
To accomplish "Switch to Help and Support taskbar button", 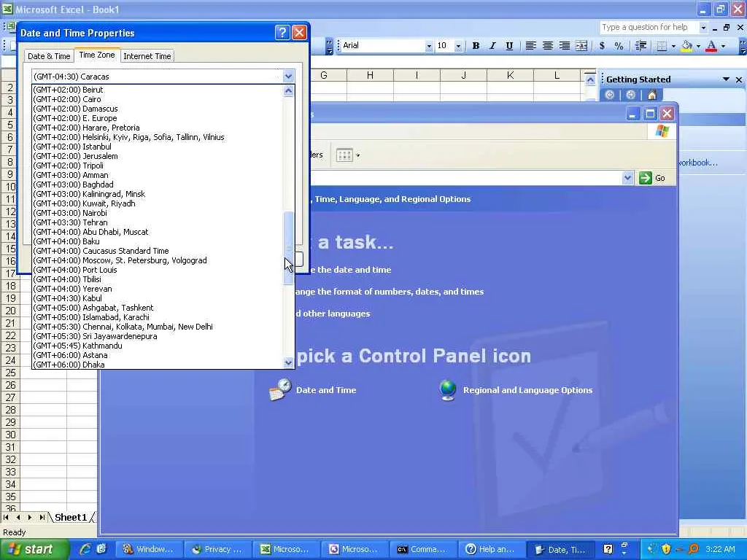I will point(492,550).
